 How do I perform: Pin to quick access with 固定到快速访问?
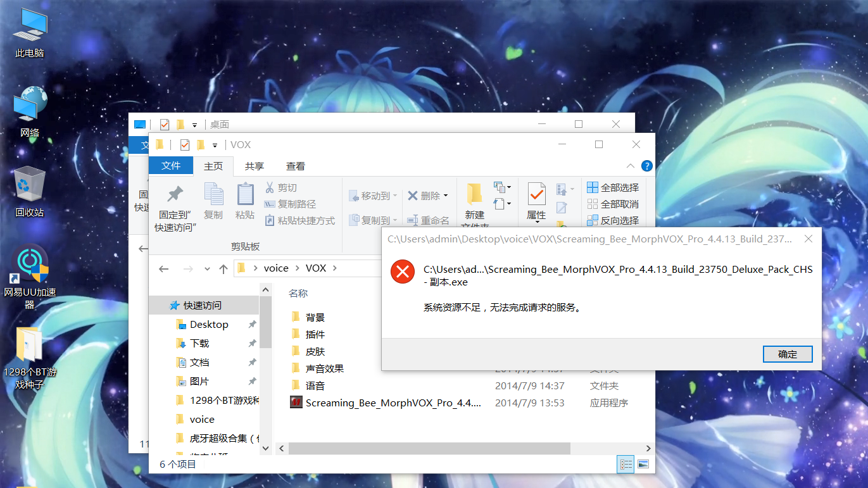click(x=175, y=209)
